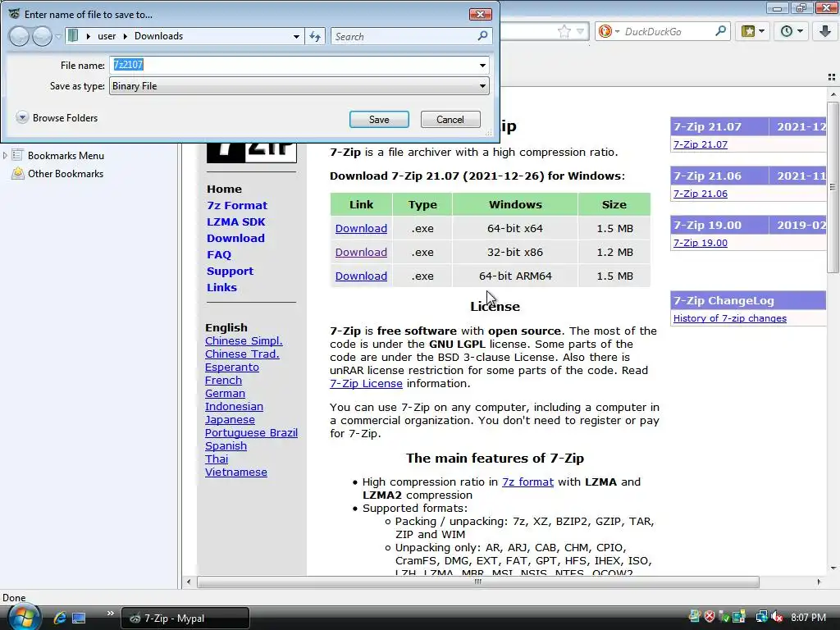Click the dialog search magnifier icon
840x630 pixels.
482,36
